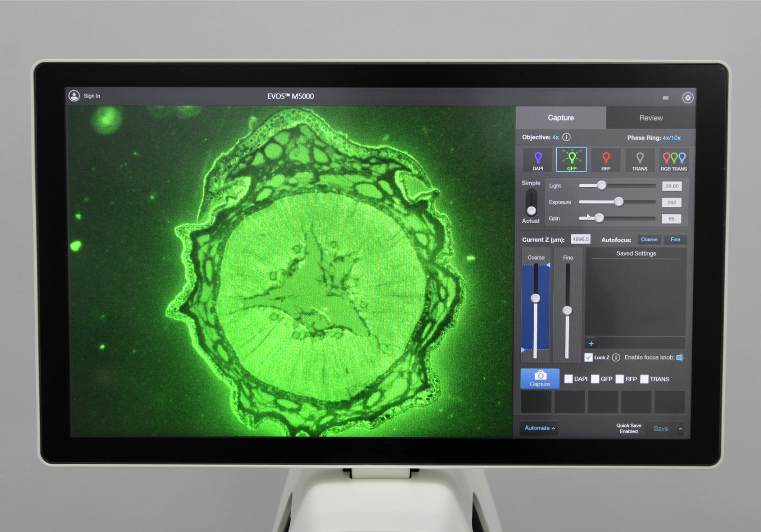Check the GFP capture checkbox
761x532 pixels.
(595, 379)
